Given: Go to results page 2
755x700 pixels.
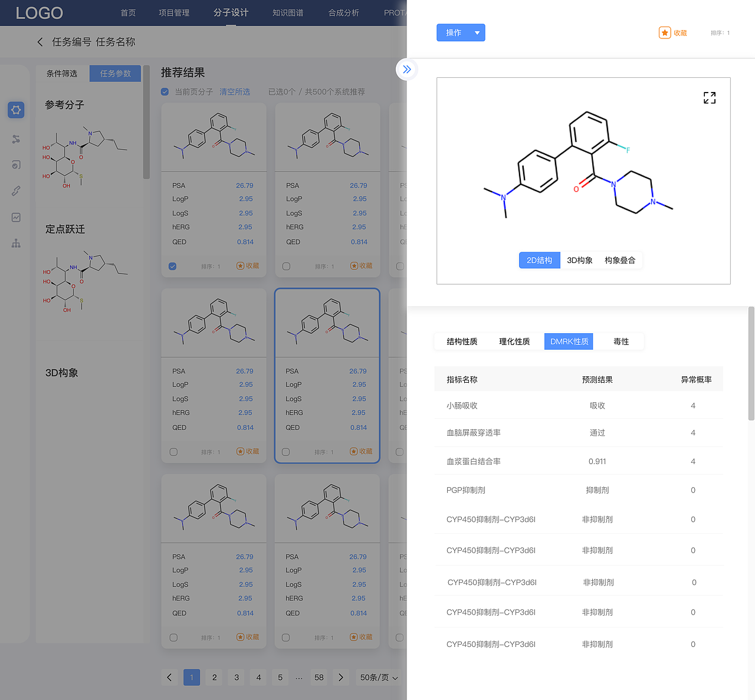Looking at the screenshot, I should 215,678.
